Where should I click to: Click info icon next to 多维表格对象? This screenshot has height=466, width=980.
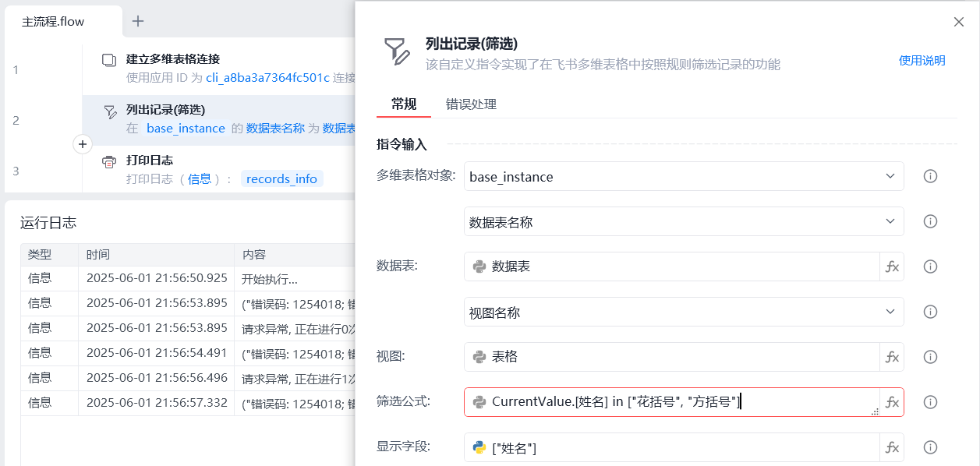point(930,176)
